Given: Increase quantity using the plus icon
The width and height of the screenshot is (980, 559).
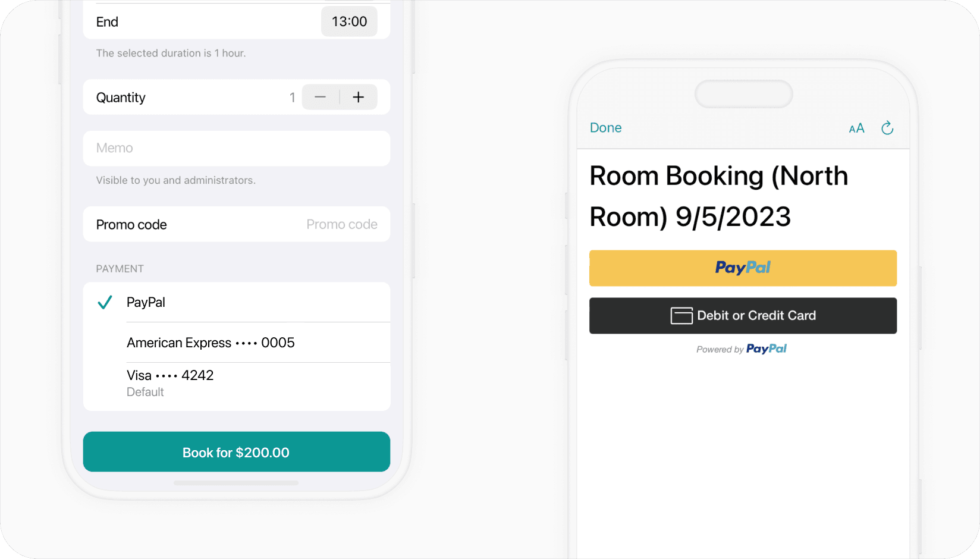Looking at the screenshot, I should (359, 97).
